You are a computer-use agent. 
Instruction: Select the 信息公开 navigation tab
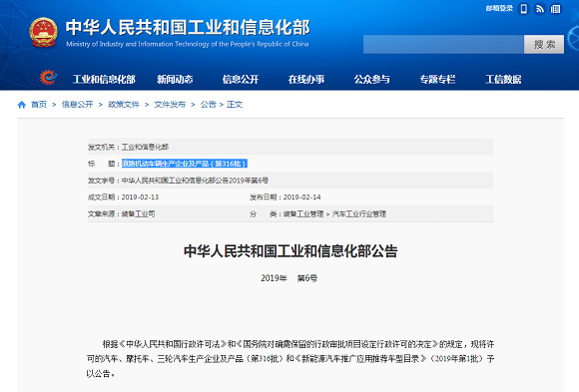click(x=241, y=79)
